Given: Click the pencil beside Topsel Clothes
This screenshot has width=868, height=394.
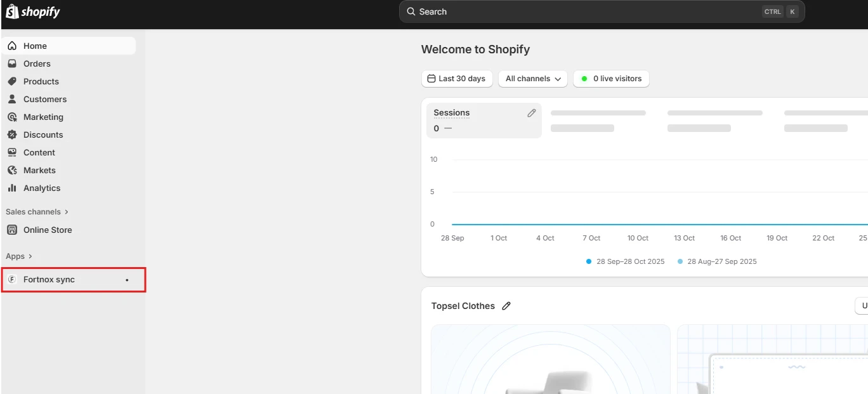Looking at the screenshot, I should (506, 306).
